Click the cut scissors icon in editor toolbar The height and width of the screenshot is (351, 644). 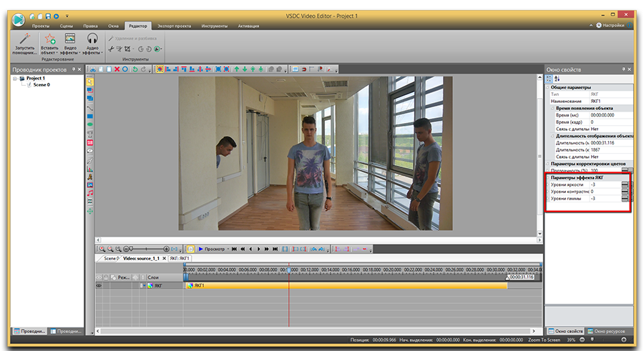(x=93, y=69)
